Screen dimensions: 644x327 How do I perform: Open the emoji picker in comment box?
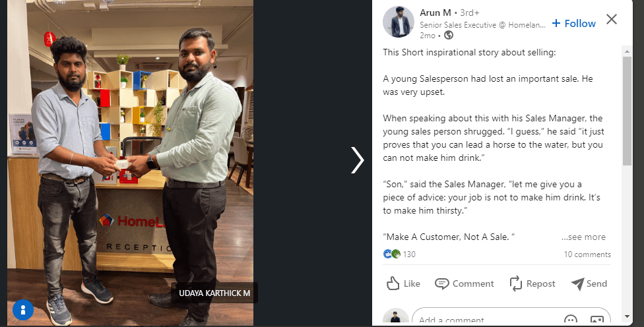pos(571,320)
